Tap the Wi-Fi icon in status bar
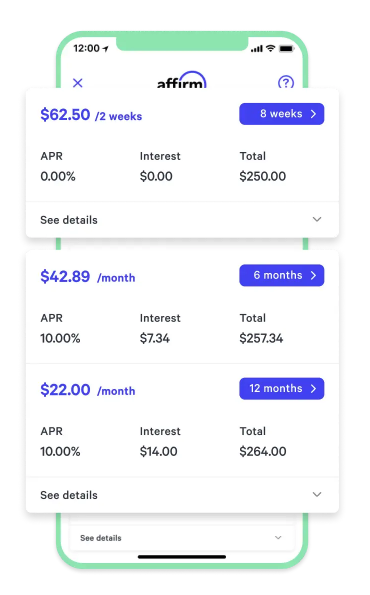Image resolution: width=370 pixels, height=595 pixels. [271, 48]
